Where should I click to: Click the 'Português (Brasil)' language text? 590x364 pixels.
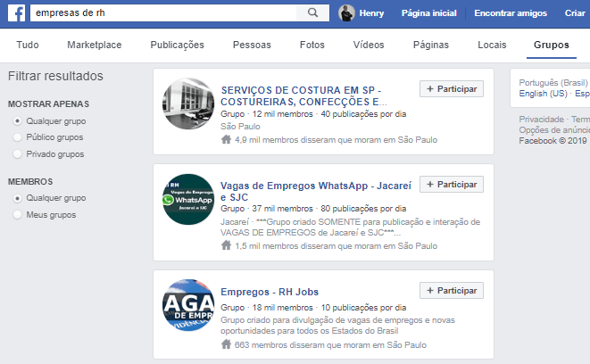coord(553,83)
